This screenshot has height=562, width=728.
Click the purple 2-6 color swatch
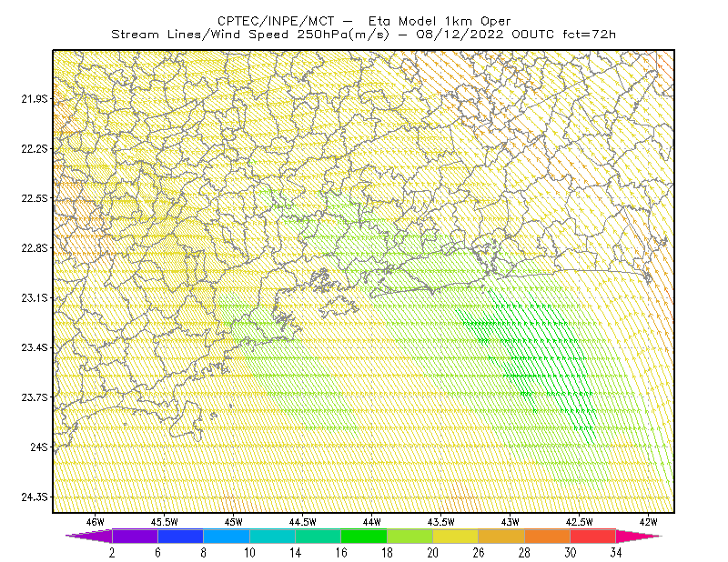coord(135,536)
